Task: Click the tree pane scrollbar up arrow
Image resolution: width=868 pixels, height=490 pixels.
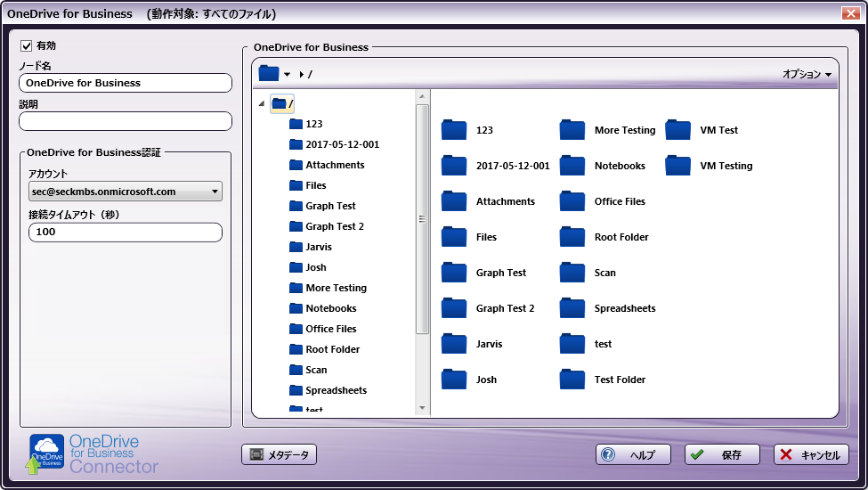Action: (x=422, y=96)
